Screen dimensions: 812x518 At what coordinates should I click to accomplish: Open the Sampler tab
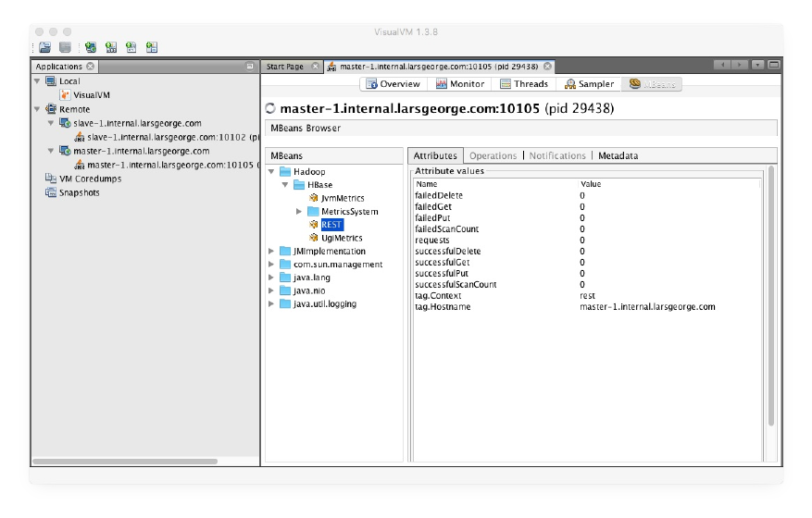coord(589,84)
